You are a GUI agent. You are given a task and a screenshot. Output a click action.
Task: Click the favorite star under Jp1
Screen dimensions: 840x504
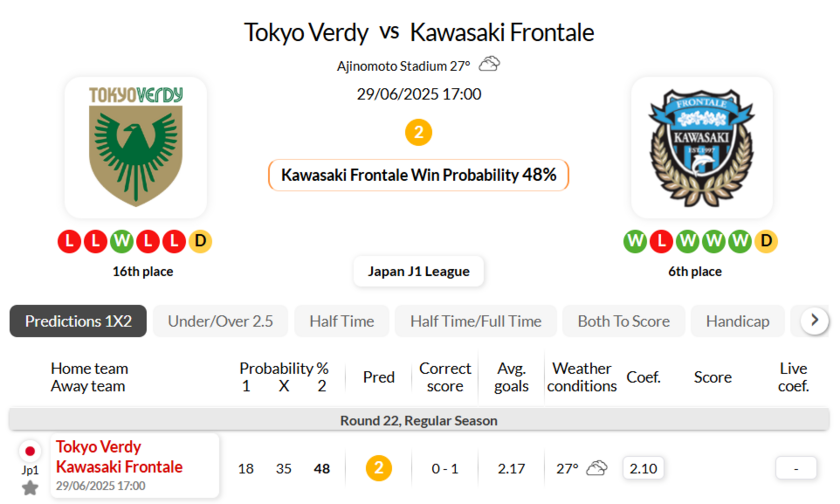[x=30, y=488]
